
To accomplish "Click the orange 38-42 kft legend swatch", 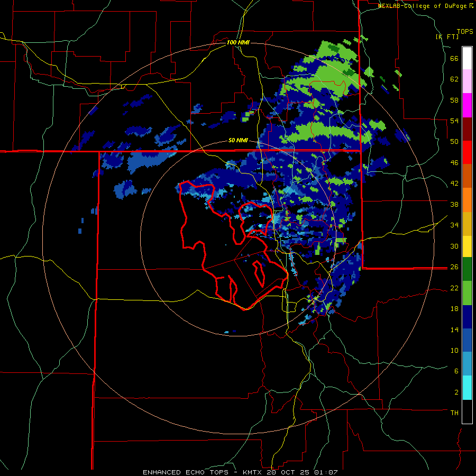I will (x=467, y=200).
